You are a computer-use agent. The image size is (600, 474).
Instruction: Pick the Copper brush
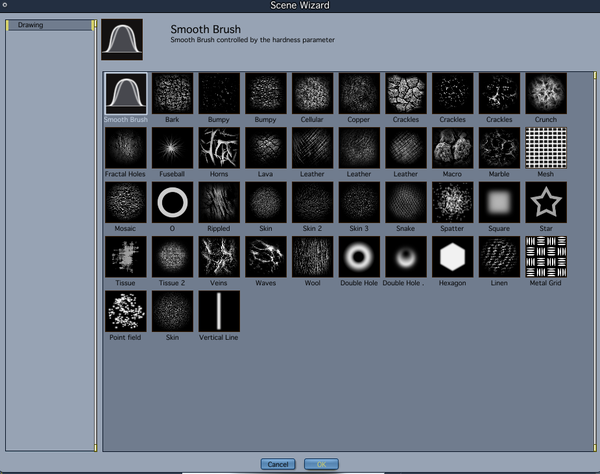pyautogui.click(x=359, y=94)
